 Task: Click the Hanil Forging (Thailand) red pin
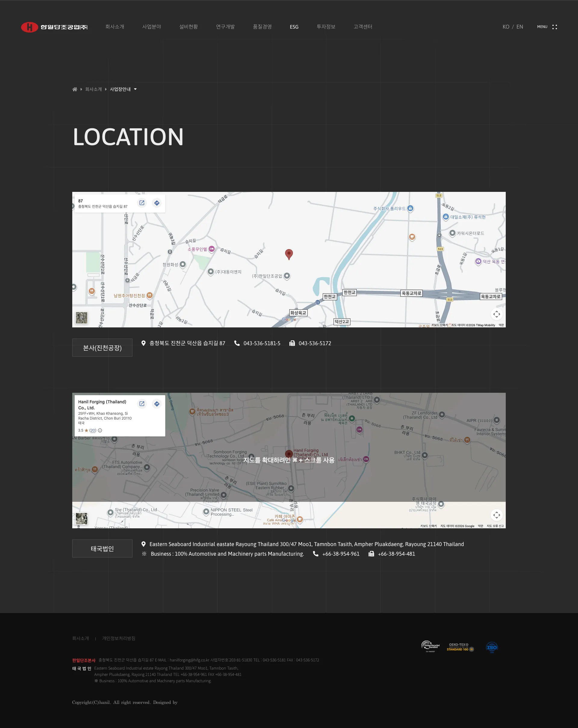pos(289,454)
